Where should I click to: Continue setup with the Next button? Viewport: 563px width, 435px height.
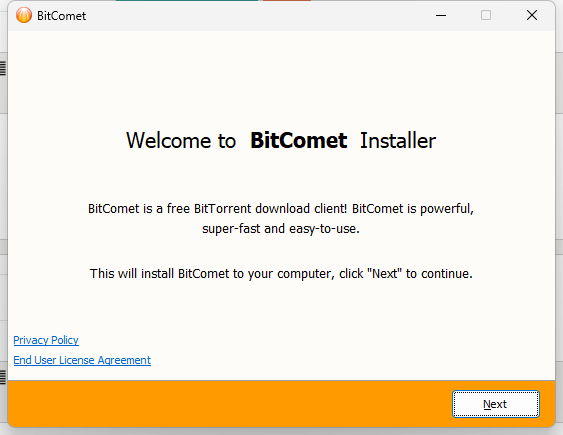[495, 404]
